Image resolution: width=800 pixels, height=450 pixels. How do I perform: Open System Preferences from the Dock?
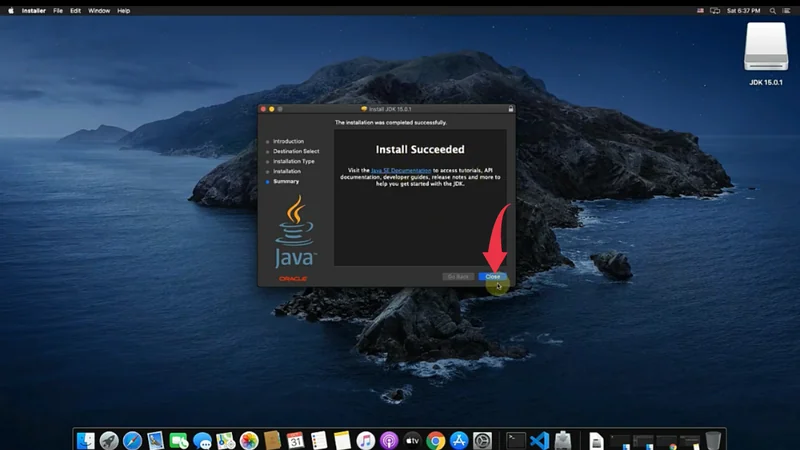(482, 440)
